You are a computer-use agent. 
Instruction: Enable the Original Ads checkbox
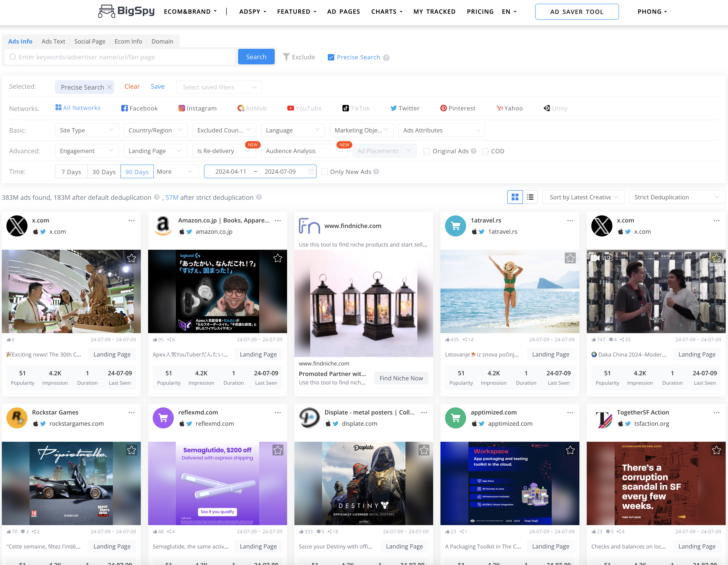point(426,151)
